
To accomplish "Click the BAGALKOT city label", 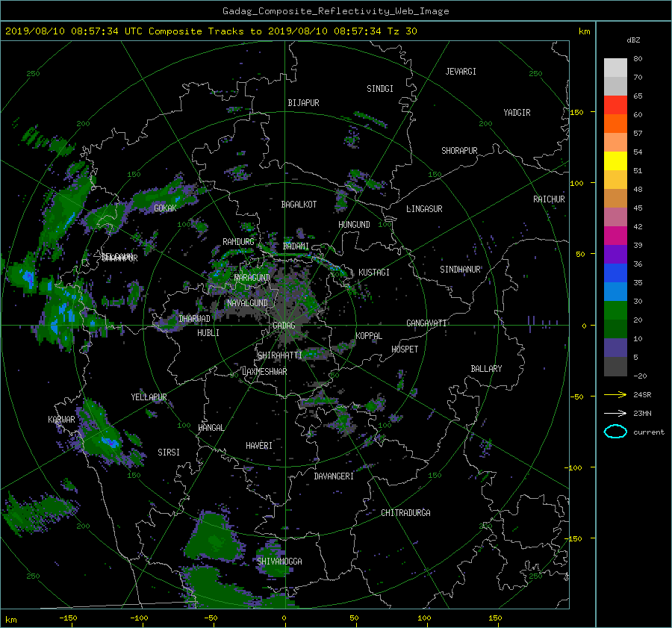I will point(299,205).
